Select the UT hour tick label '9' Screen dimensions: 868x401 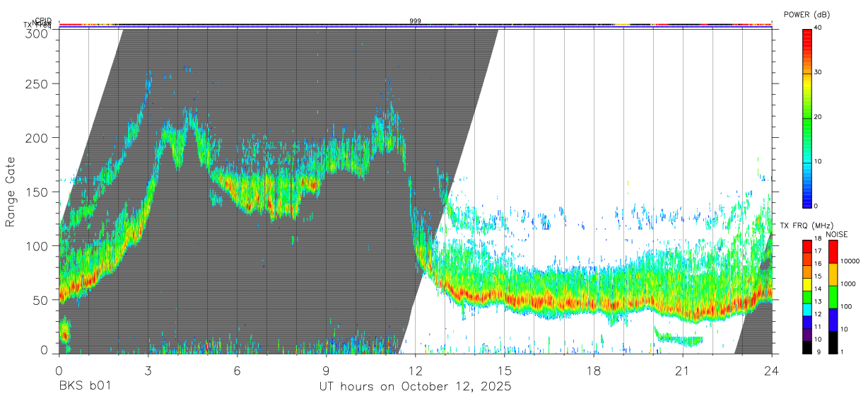pyautogui.click(x=326, y=371)
